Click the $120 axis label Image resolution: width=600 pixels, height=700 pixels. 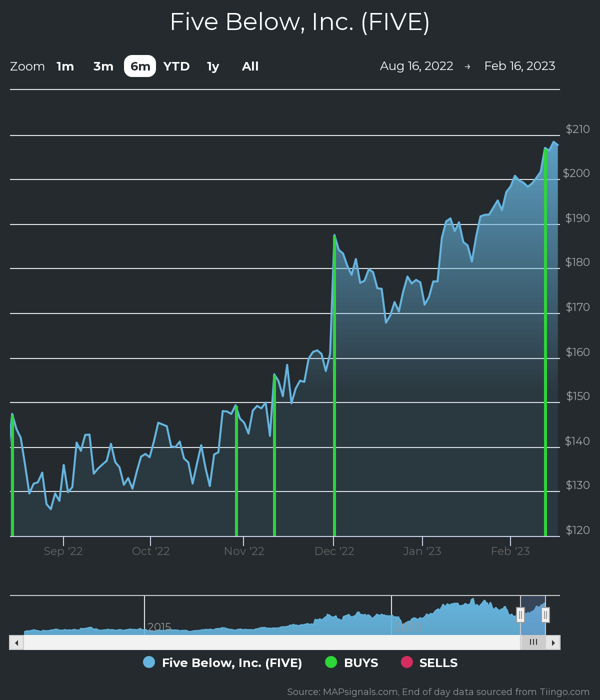(x=578, y=530)
